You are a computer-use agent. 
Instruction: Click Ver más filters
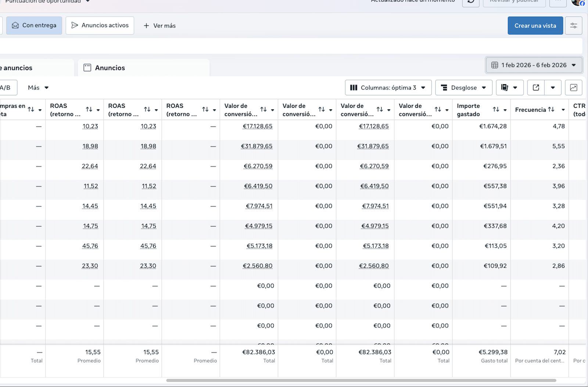159,26
